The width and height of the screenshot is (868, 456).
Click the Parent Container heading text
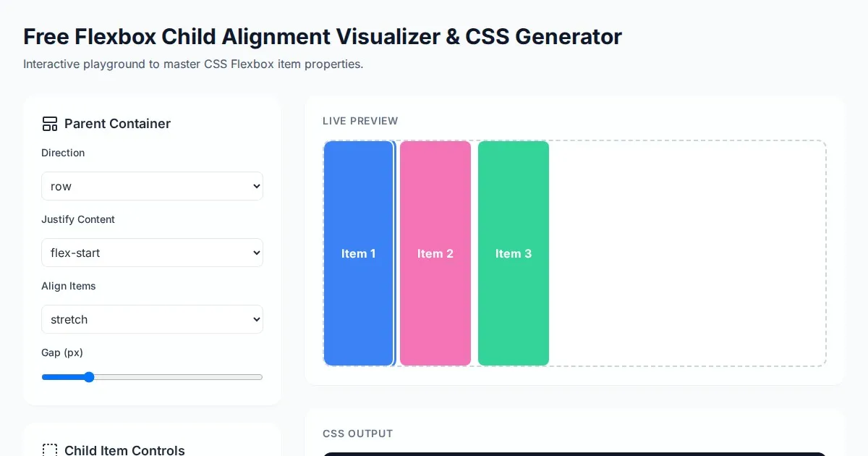(x=117, y=124)
